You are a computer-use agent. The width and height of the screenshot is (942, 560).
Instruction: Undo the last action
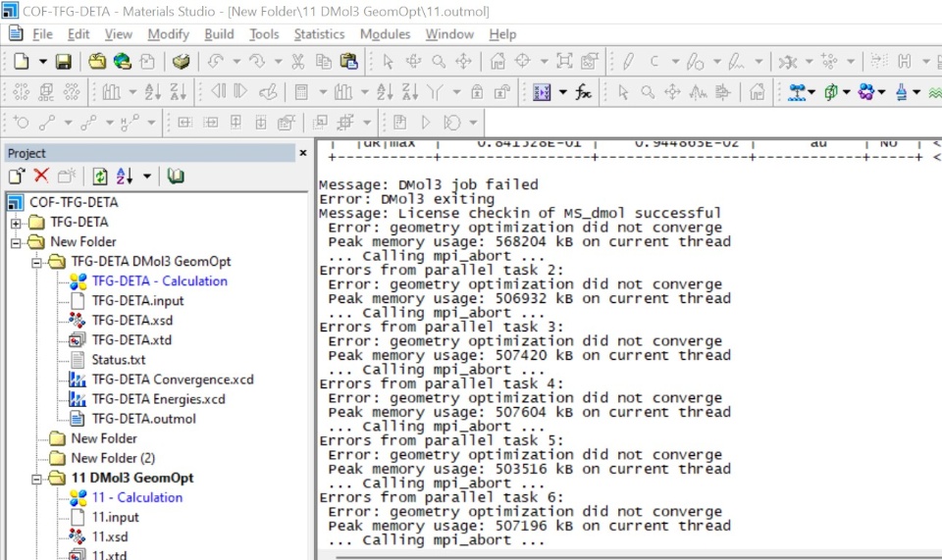coord(216,61)
